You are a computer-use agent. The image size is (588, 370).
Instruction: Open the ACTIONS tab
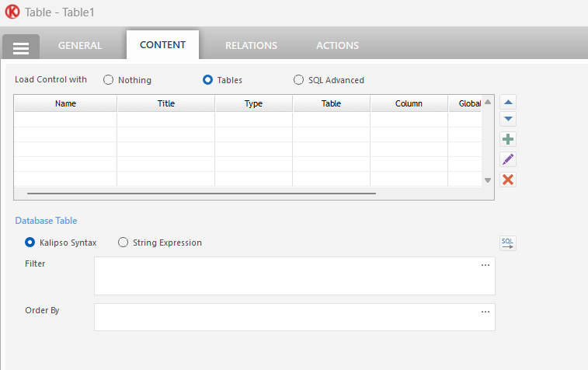point(337,46)
